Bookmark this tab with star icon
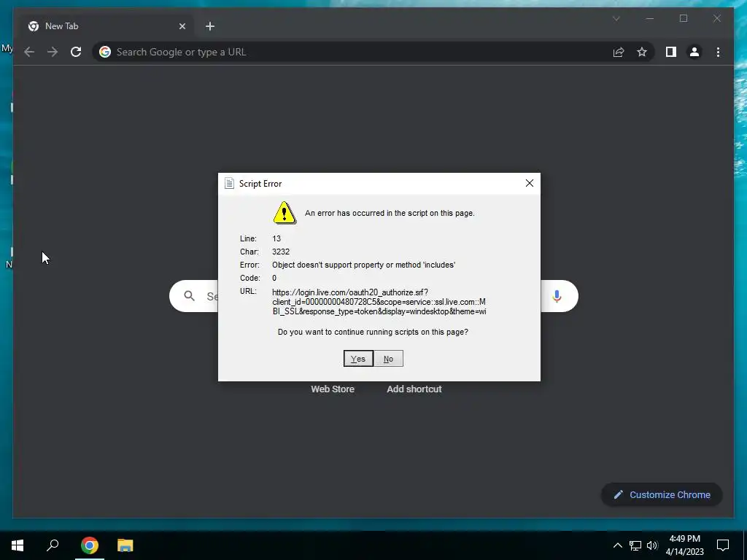This screenshot has width=747, height=560. (642, 52)
